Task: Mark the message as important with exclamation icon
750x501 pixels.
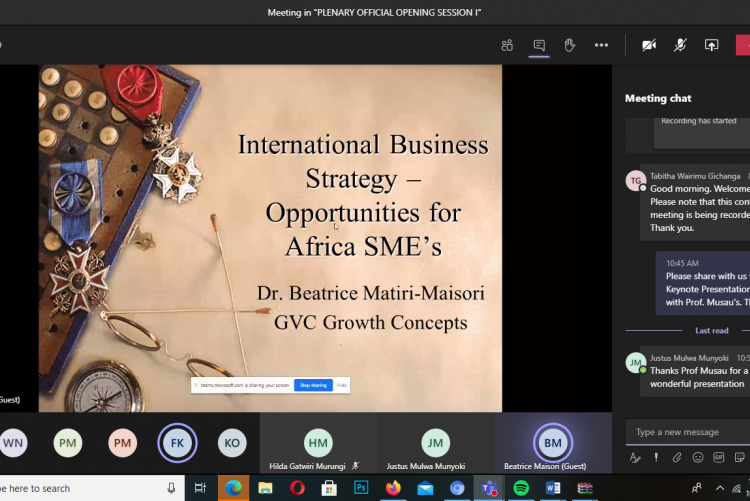Action: 656,458
